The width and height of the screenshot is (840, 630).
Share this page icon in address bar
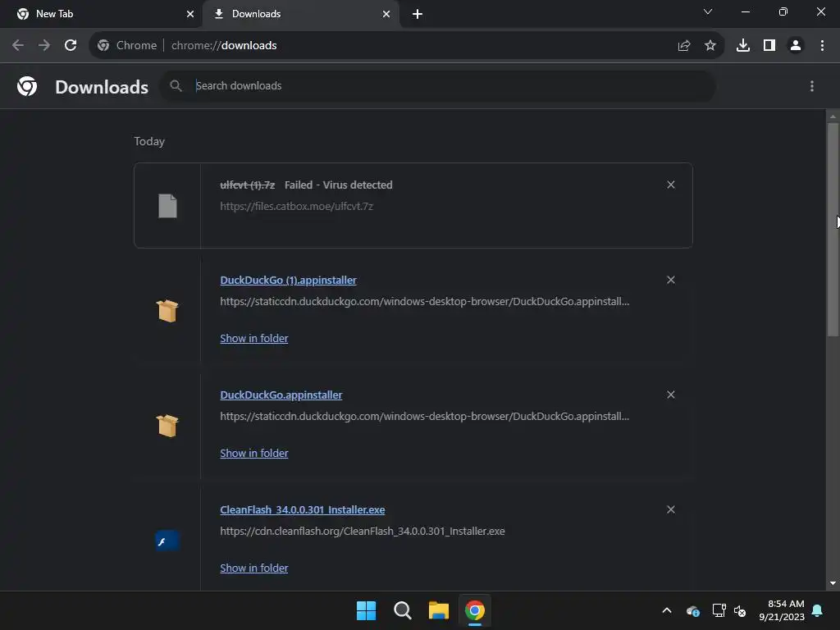click(684, 46)
